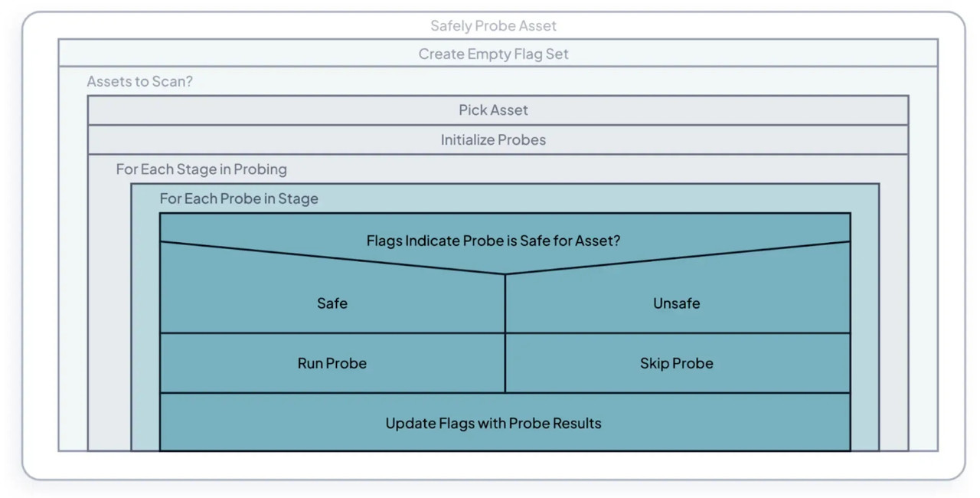Click the right bar of the Assets to Scan loop
The image size is (980, 498).
point(923,268)
